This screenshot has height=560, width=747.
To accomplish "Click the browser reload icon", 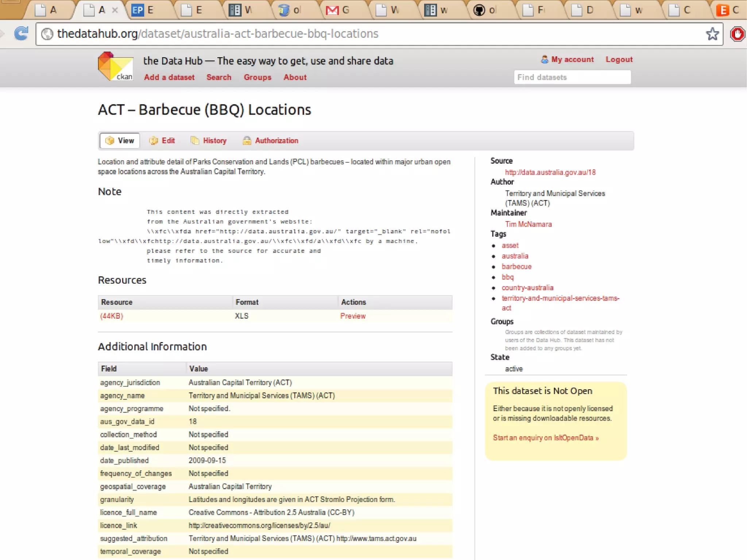I will [21, 34].
